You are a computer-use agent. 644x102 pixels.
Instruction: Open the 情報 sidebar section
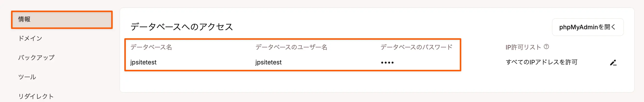pyautogui.click(x=62, y=20)
